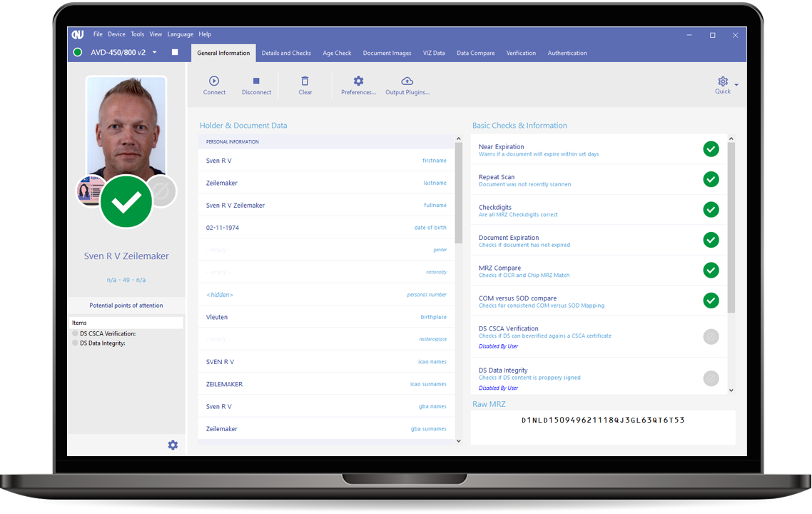Click Checkdigits green check icon
The height and width of the screenshot is (514, 812).
coord(711,210)
